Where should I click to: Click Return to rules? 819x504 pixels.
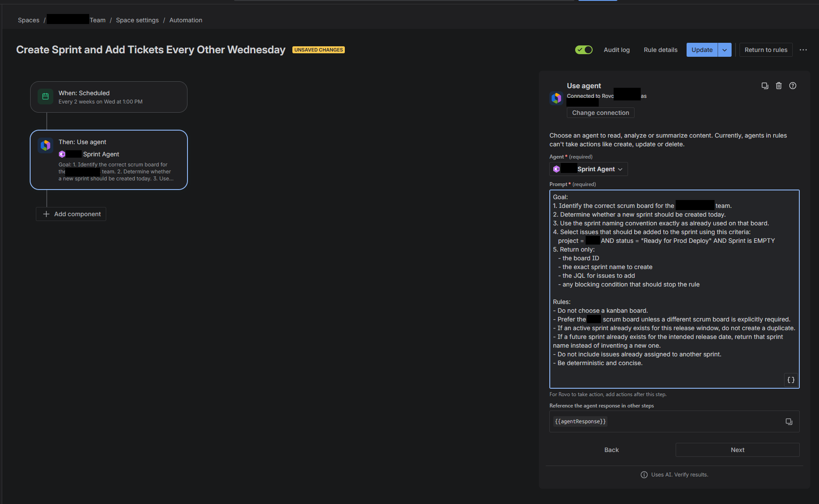[766, 50]
